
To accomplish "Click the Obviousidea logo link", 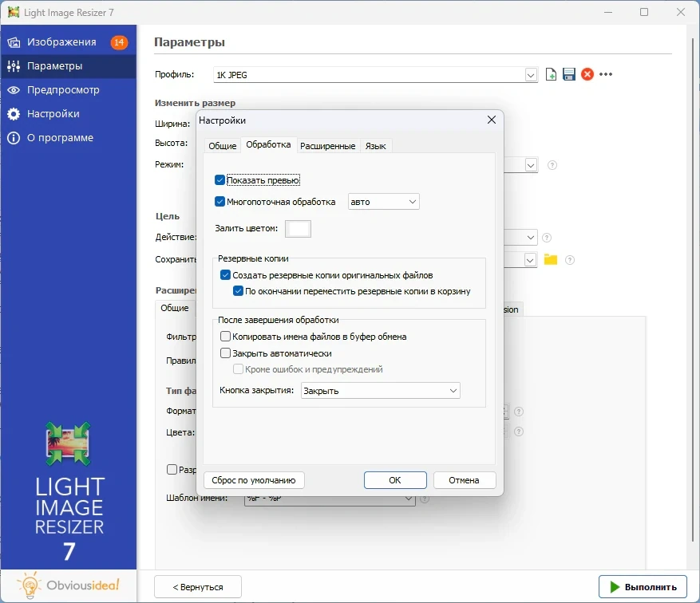I will click(68, 585).
